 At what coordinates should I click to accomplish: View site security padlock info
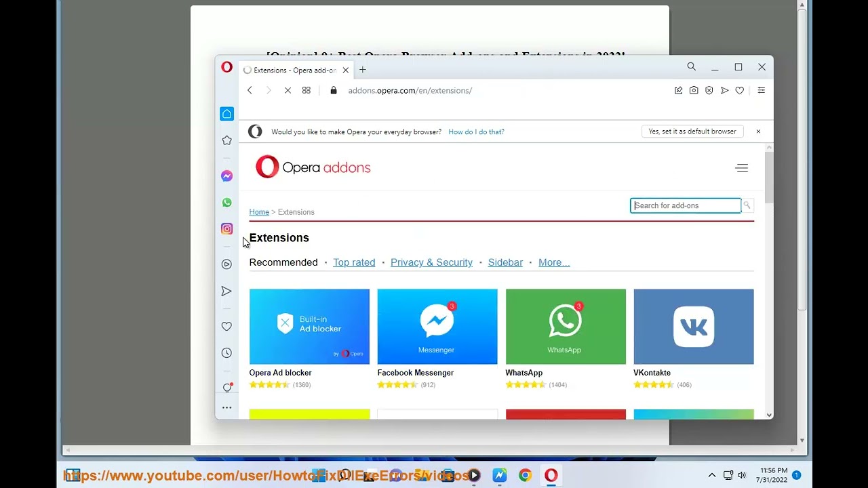[x=334, y=90]
